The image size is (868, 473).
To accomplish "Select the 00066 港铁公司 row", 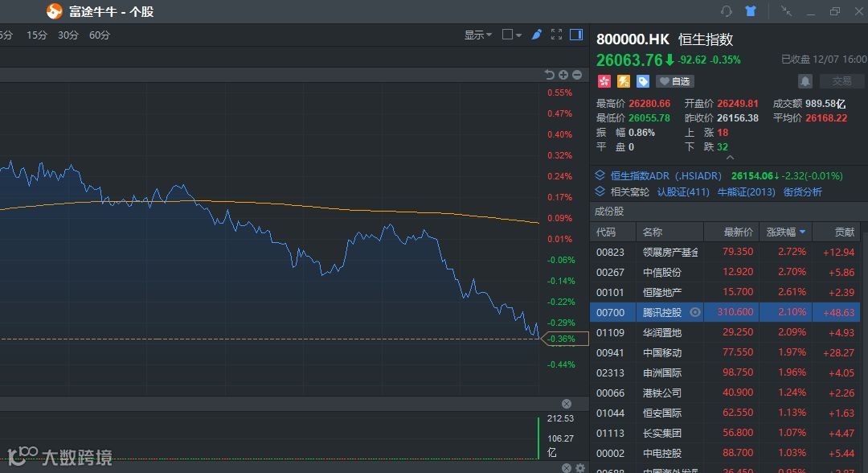I will pos(725,393).
